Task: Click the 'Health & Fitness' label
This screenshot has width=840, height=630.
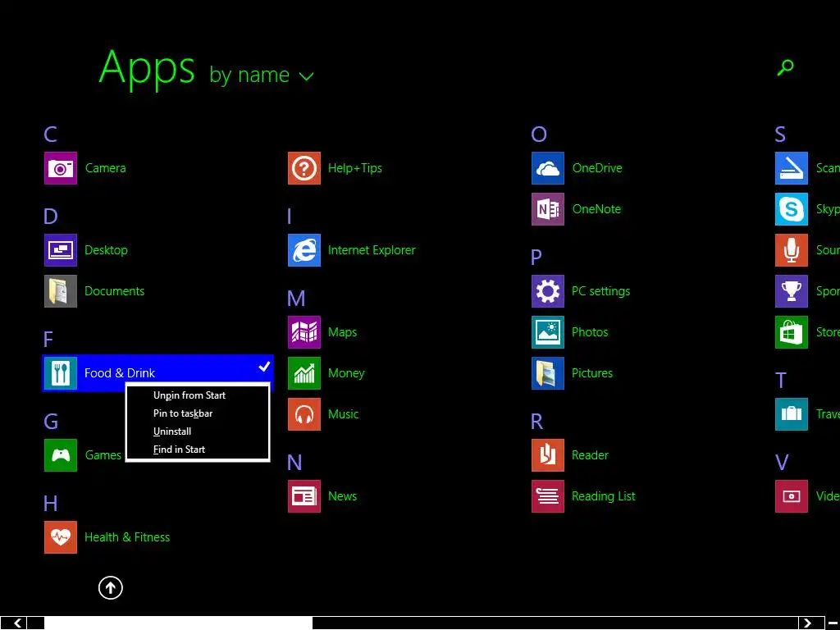Action: [x=127, y=537]
